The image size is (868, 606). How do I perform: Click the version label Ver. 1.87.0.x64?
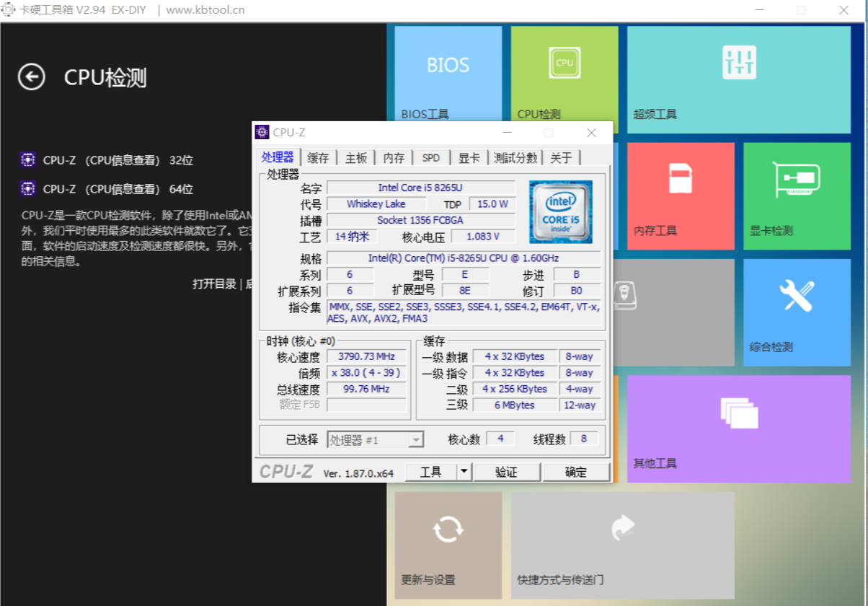[x=358, y=473]
